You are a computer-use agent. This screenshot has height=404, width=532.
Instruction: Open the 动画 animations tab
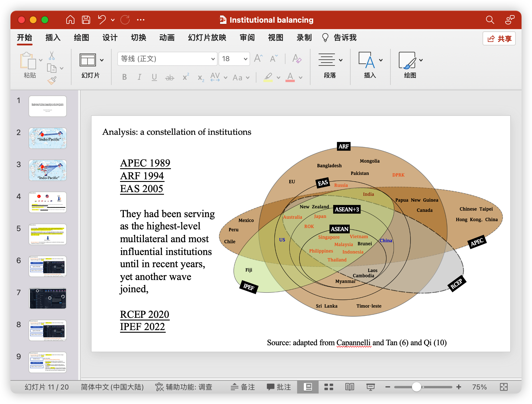pyautogui.click(x=167, y=38)
